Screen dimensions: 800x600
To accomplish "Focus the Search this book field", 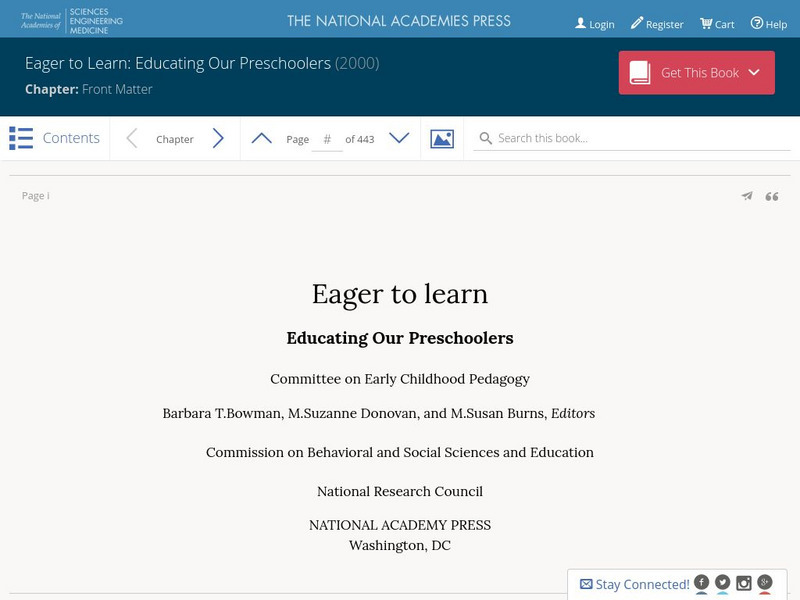I will [640, 138].
